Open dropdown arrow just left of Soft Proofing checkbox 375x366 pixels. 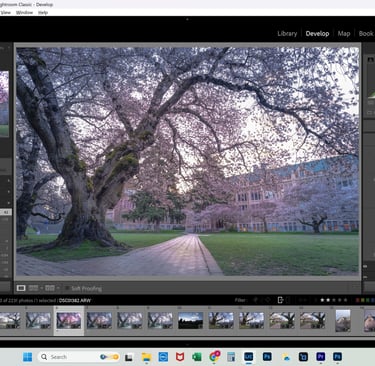pos(58,288)
